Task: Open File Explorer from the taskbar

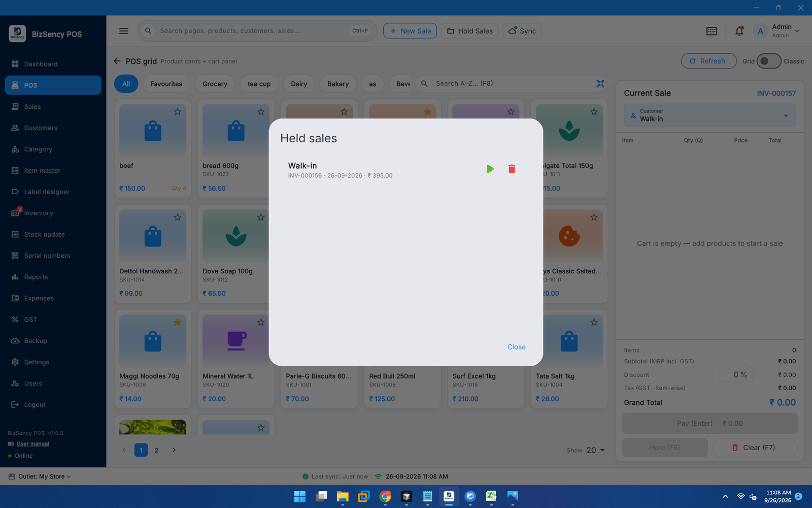Action: point(343,496)
